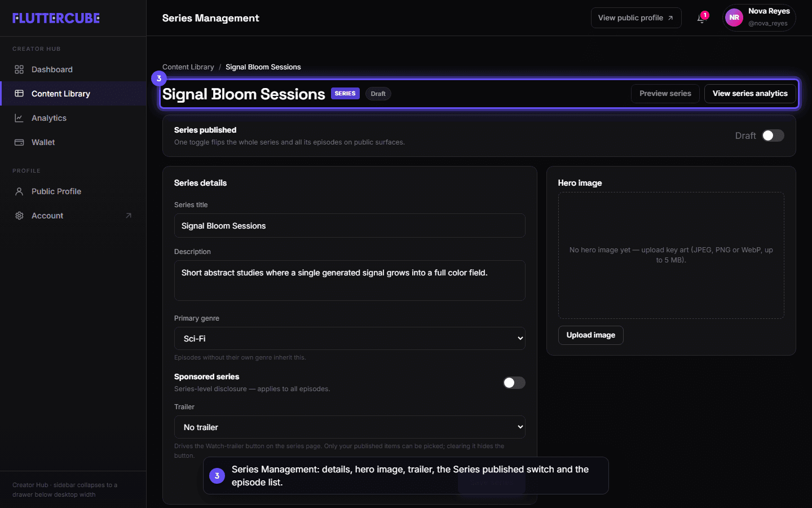Click the Sponsored series label
812x508 pixels.
coord(206,376)
